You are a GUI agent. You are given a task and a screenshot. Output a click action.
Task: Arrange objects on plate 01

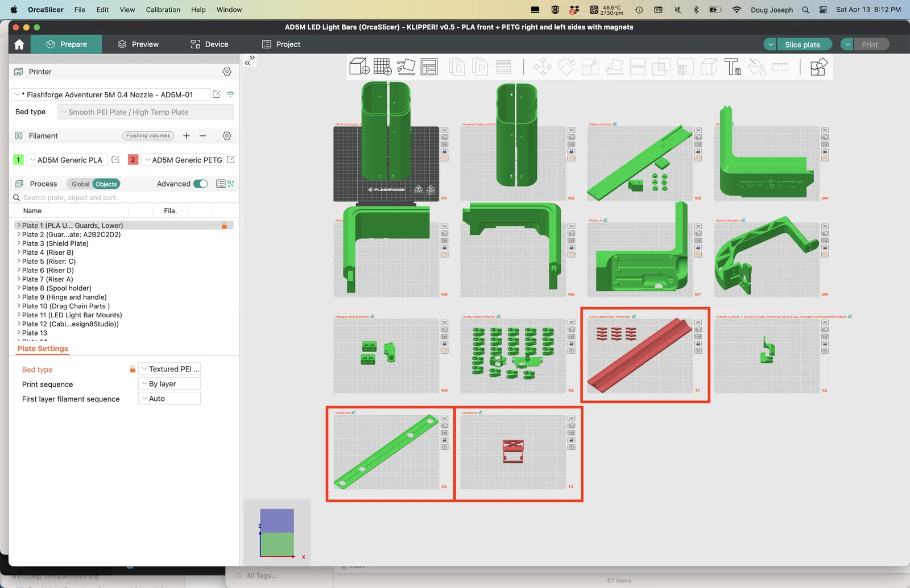[x=445, y=144]
